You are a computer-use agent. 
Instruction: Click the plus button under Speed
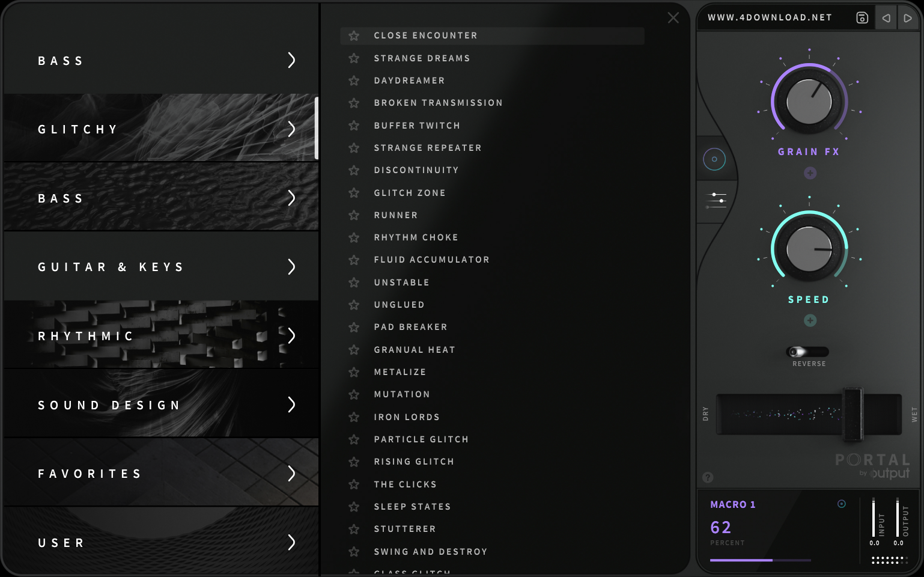(x=810, y=320)
